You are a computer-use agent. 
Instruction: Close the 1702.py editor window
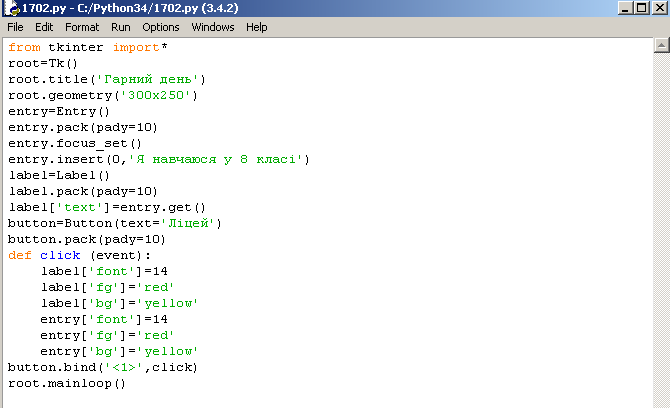659,8
